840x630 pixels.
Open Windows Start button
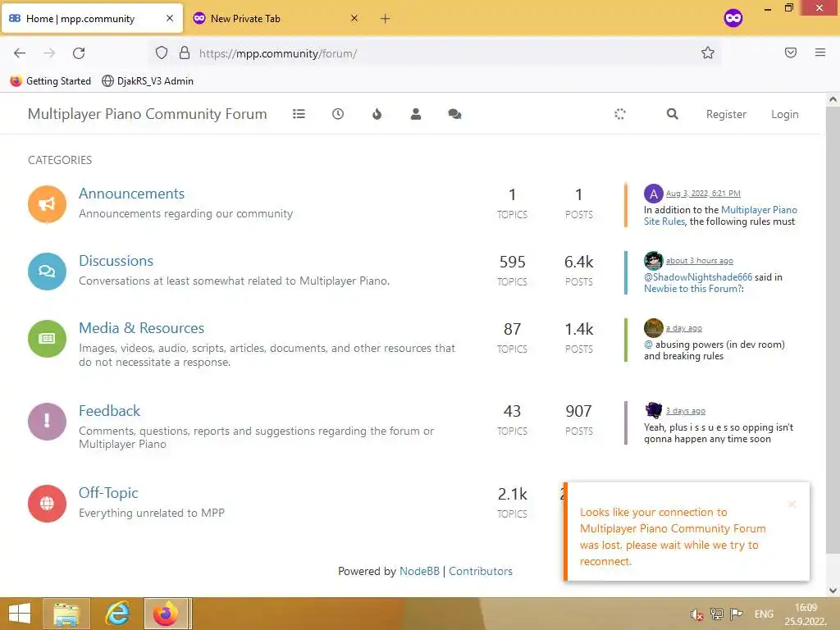pos(20,614)
